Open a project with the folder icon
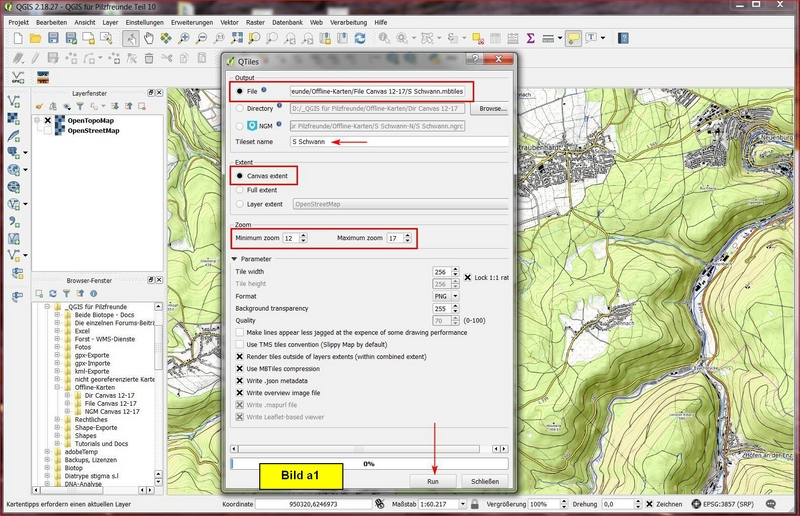800x516 pixels. pyautogui.click(x=35, y=38)
